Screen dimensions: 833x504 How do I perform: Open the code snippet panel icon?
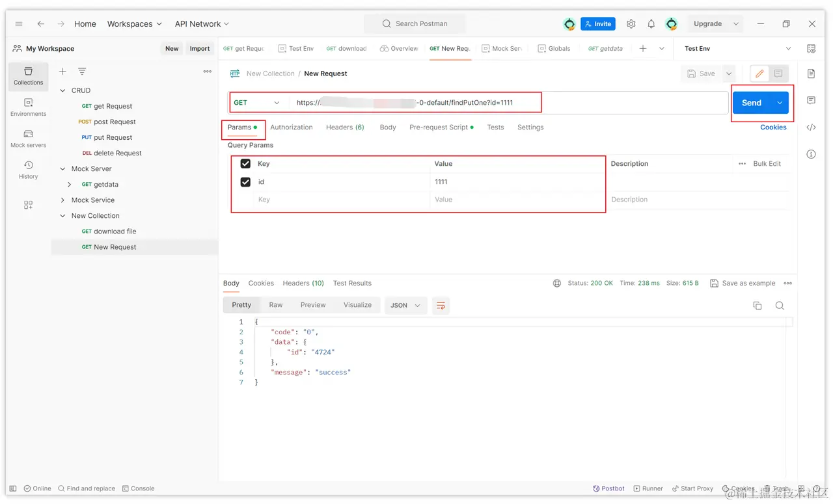pos(811,127)
